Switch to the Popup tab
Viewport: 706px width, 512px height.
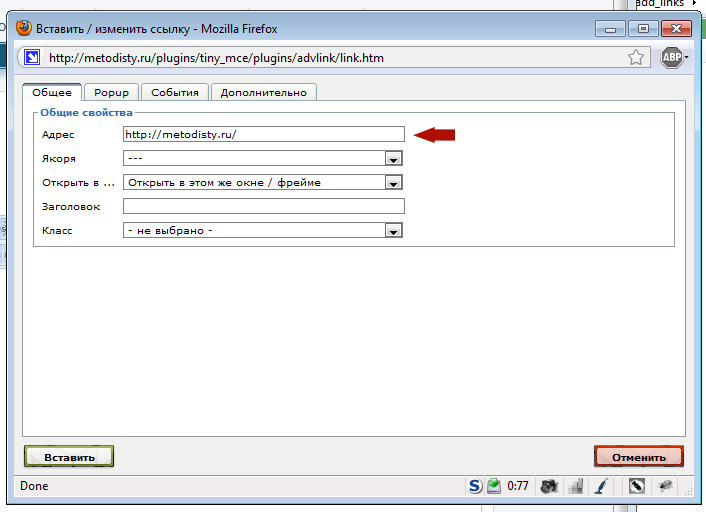pos(111,92)
